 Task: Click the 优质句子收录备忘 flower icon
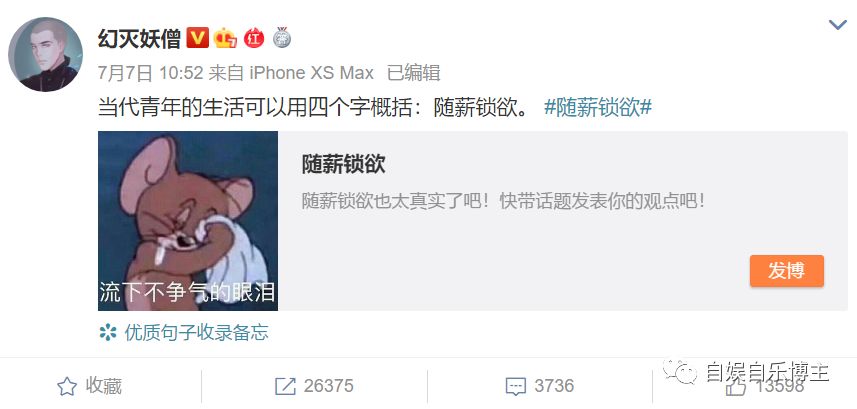pos(108,332)
